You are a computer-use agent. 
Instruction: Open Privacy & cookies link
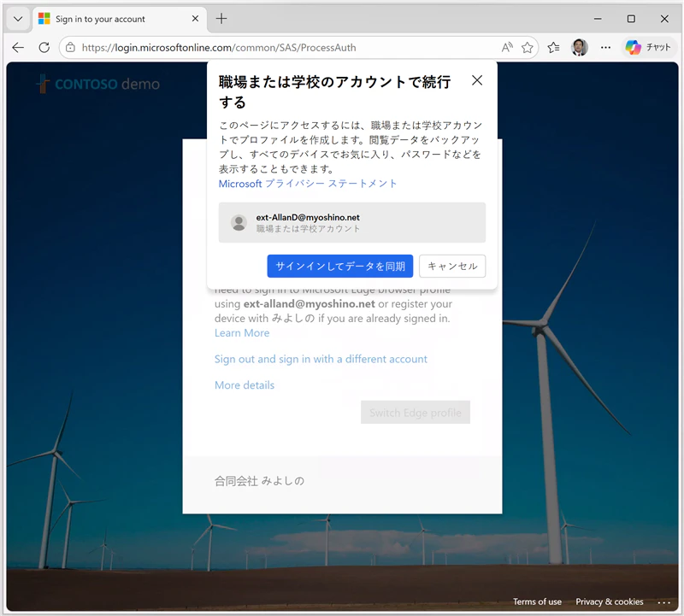[x=610, y=601]
